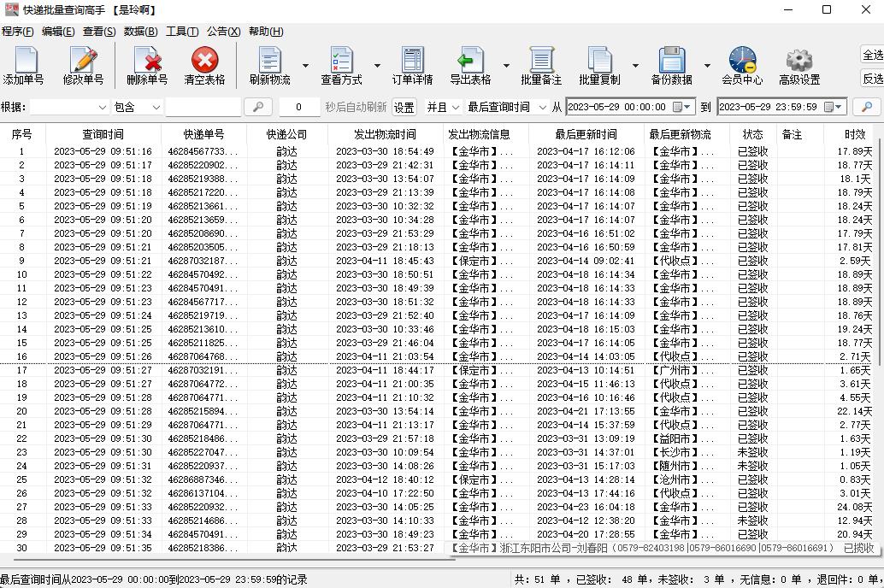Click the auto-refresh seconds field
The image size is (884, 588).
tap(298, 107)
